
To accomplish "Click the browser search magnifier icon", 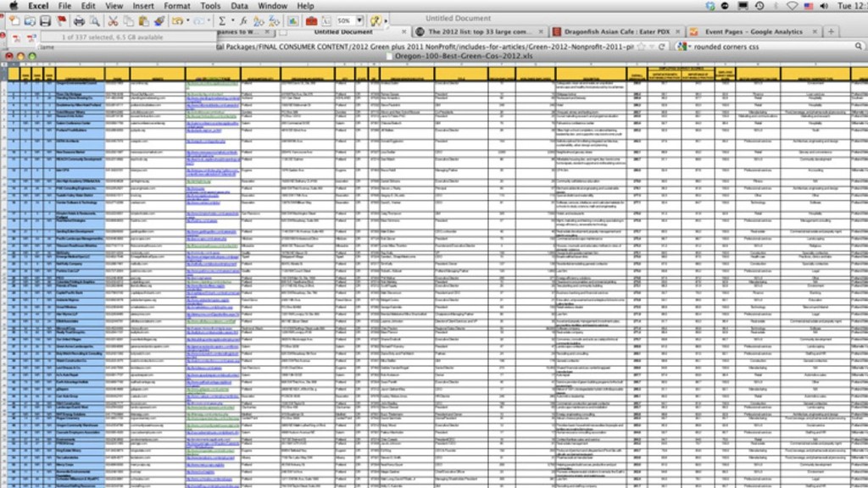I will point(858,47).
